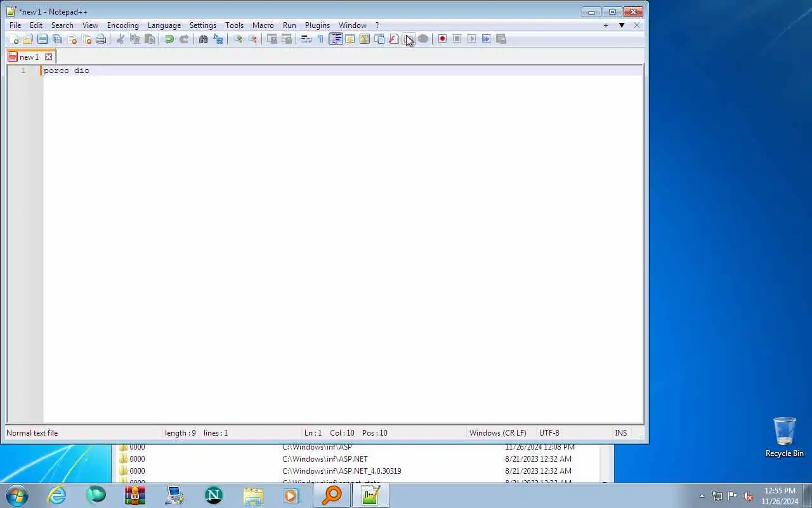Screen dimensions: 812x508
Task: Toggle the Indent Guide toolbar button
Action: [x=336, y=39]
